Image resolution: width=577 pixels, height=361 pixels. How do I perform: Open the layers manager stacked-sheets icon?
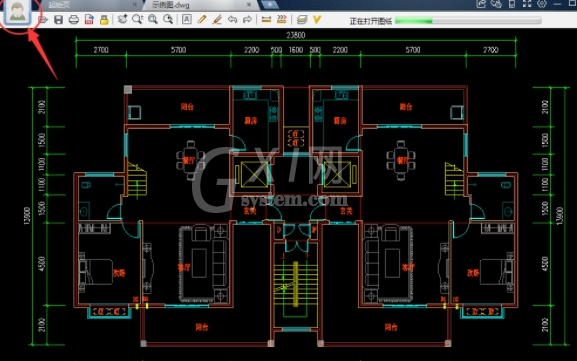pos(302,20)
